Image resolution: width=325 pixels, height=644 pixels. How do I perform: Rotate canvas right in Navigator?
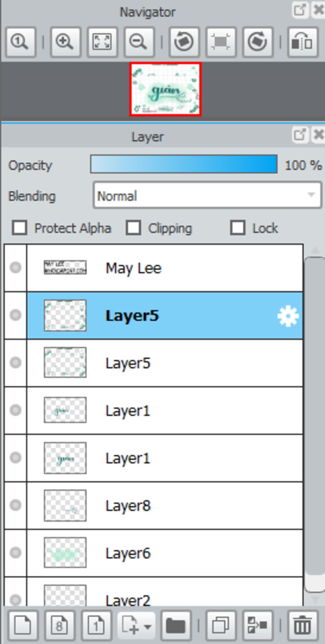[257, 42]
